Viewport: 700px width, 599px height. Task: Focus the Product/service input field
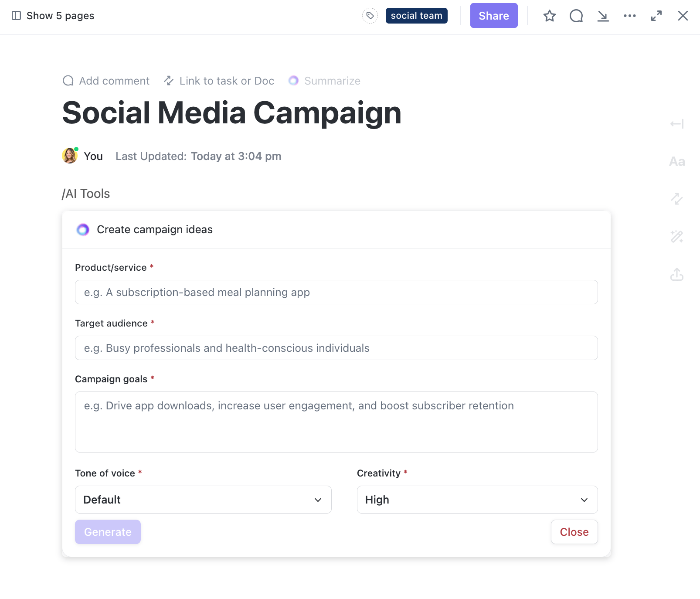(x=336, y=292)
